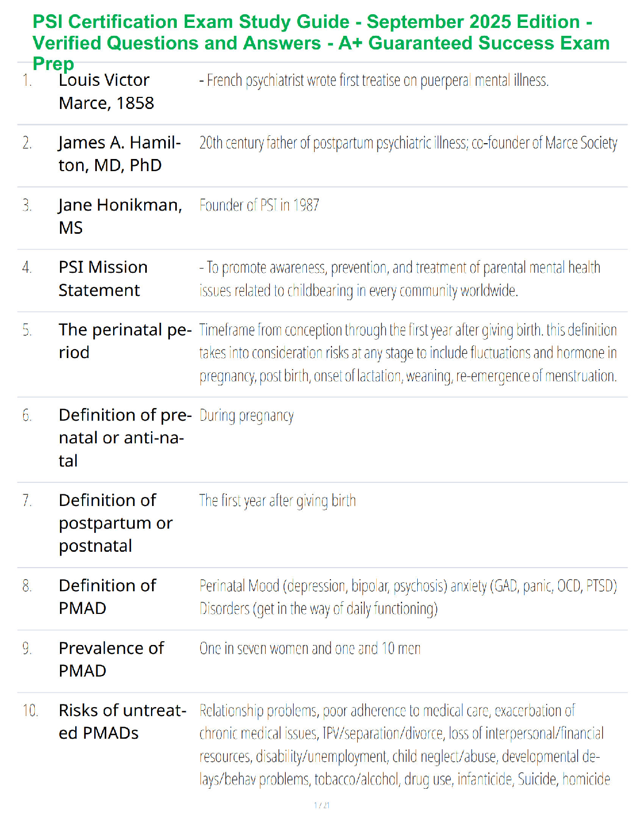Viewport: 644px width, 834px height.
Task: Select term 'Louis Victor Marce, 1858'
Action: [x=106, y=92]
